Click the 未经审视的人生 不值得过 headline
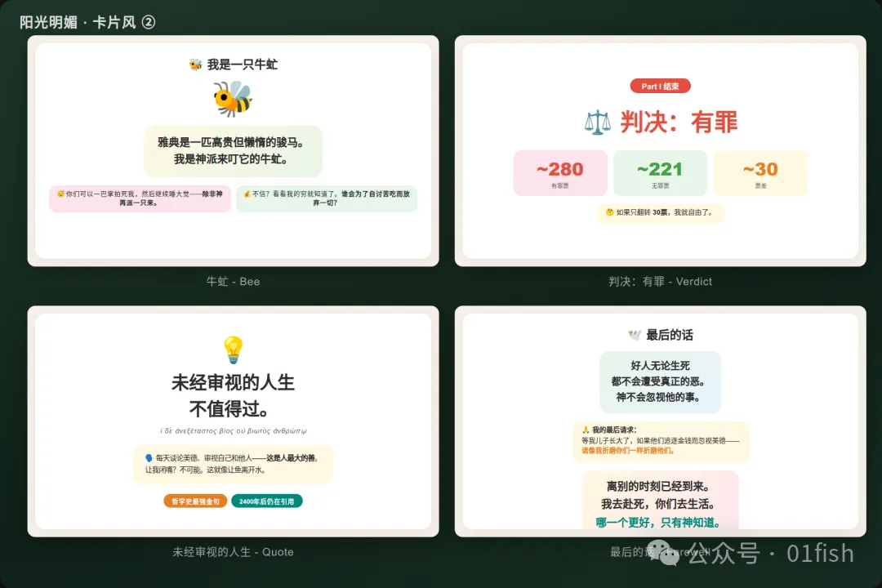The height and width of the screenshot is (588, 882). pos(233,395)
